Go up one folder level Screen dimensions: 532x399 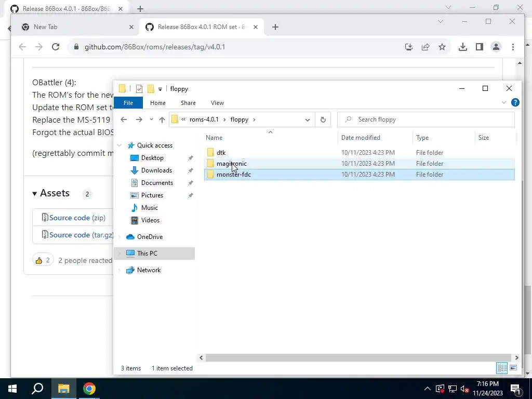click(x=162, y=119)
